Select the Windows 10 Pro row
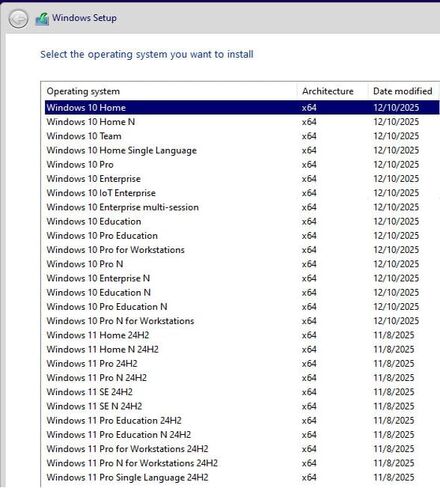 coord(242,164)
